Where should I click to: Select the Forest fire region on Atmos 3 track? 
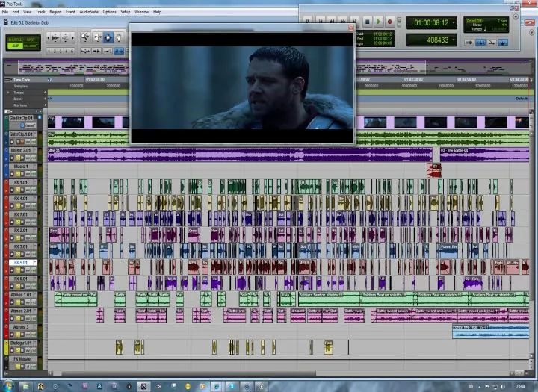491,332
